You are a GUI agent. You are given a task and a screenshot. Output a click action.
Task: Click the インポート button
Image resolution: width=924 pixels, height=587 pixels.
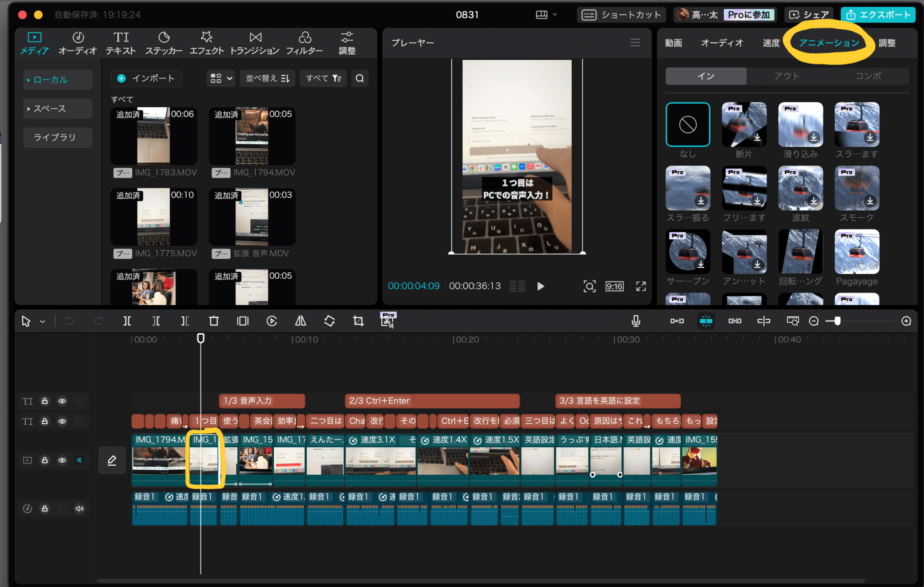click(x=146, y=78)
